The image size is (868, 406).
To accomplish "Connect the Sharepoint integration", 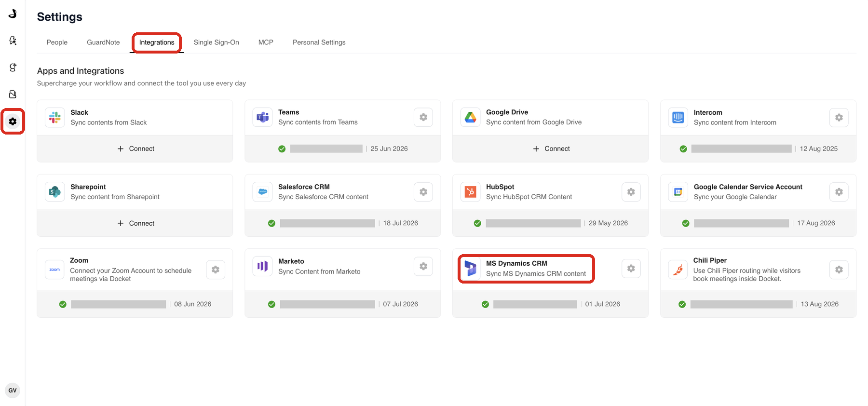I will click(136, 223).
